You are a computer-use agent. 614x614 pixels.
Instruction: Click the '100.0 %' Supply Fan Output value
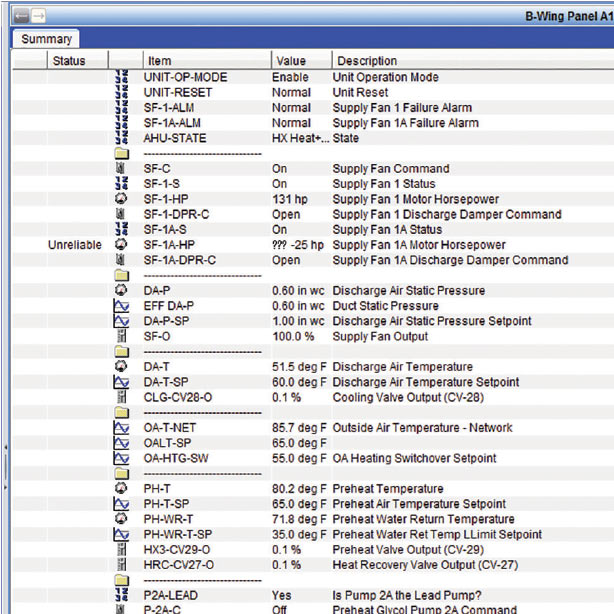coord(293,336)
